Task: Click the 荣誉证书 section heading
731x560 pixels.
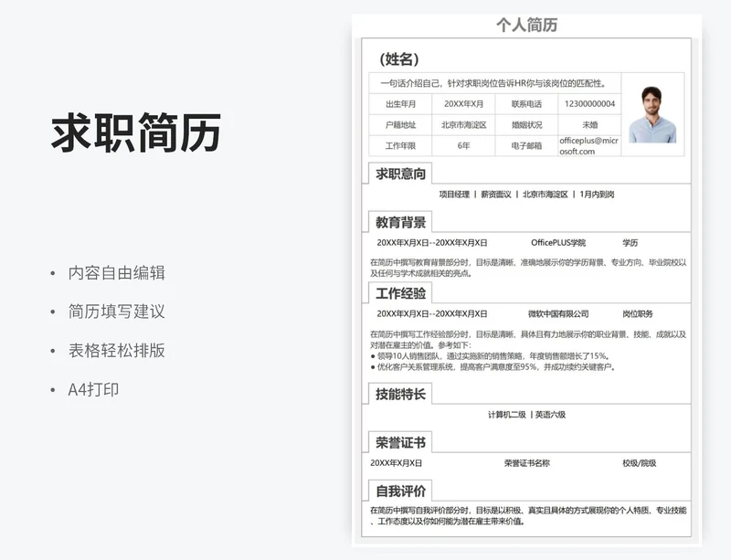Action: 400,442
